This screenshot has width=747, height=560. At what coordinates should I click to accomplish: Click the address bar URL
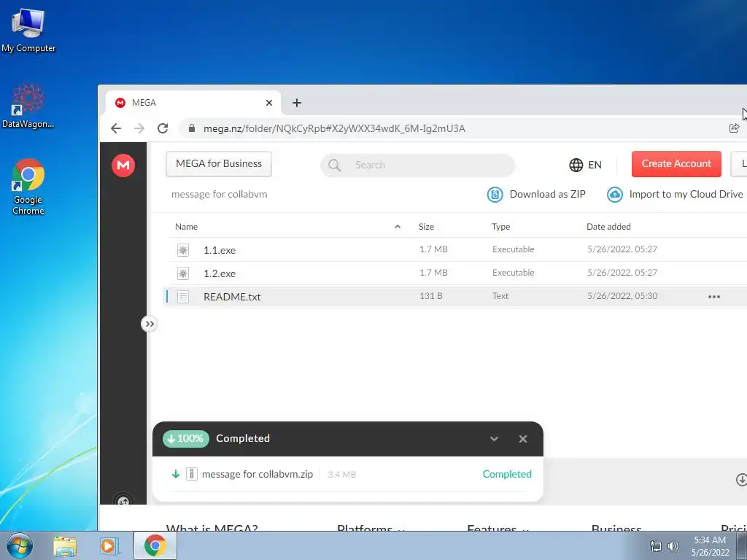(334, 128)
